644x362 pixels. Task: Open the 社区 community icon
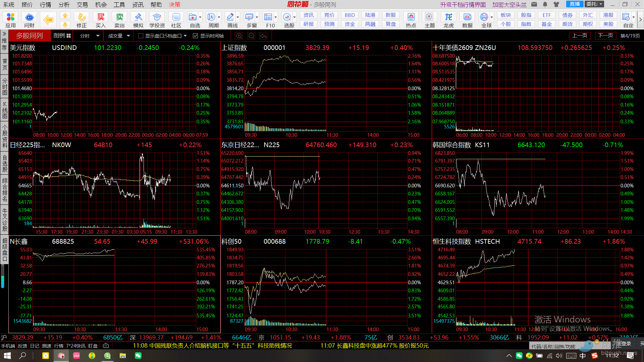pyautogui.click(x=176, y=20)
